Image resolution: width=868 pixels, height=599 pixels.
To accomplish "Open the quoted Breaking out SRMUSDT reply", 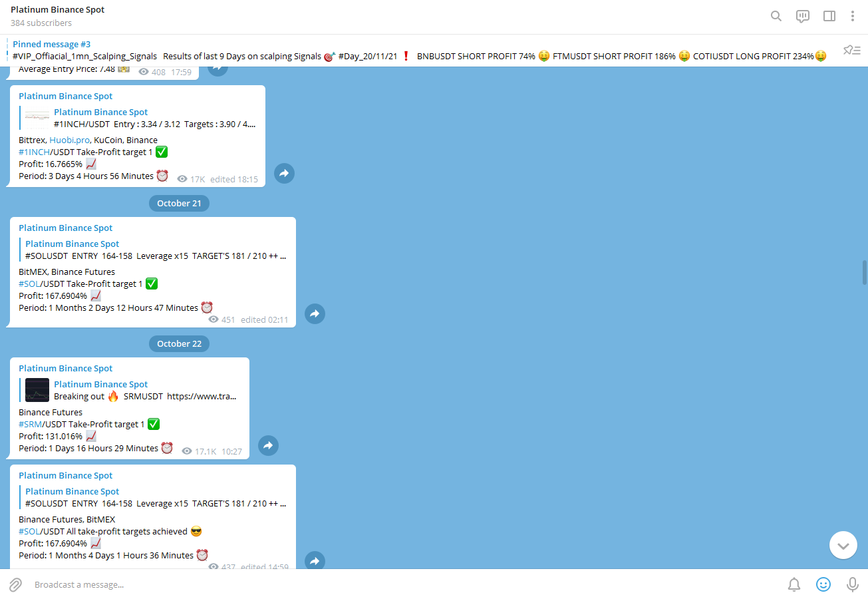I will tap(130, 390).
